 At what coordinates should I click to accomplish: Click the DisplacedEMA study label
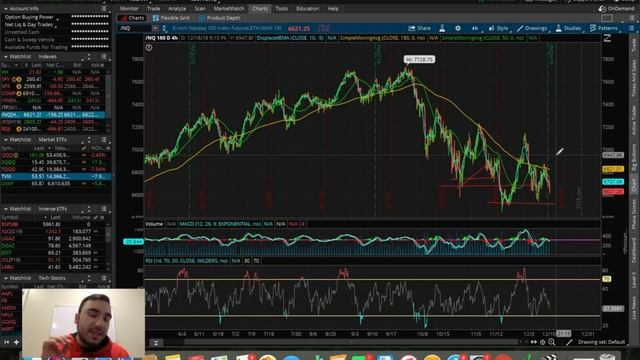tap(290, 38)
